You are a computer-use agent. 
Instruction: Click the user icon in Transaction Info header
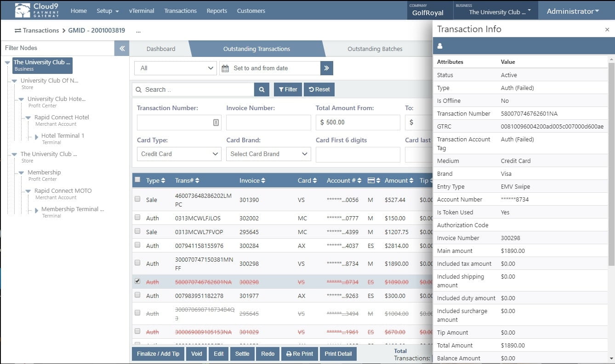pyautogui.click(x=441, y=45)
